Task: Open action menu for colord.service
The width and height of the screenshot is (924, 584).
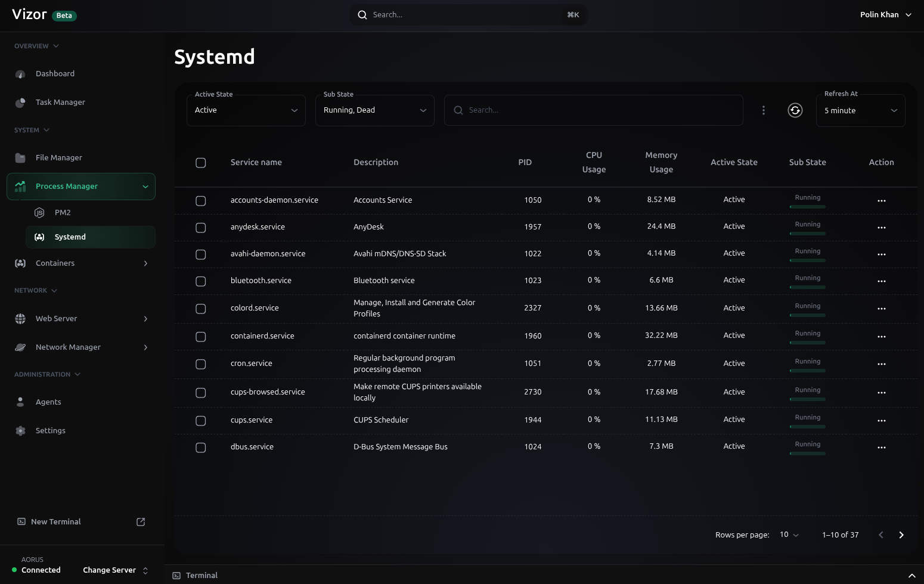Action: (x=882, y=309)
